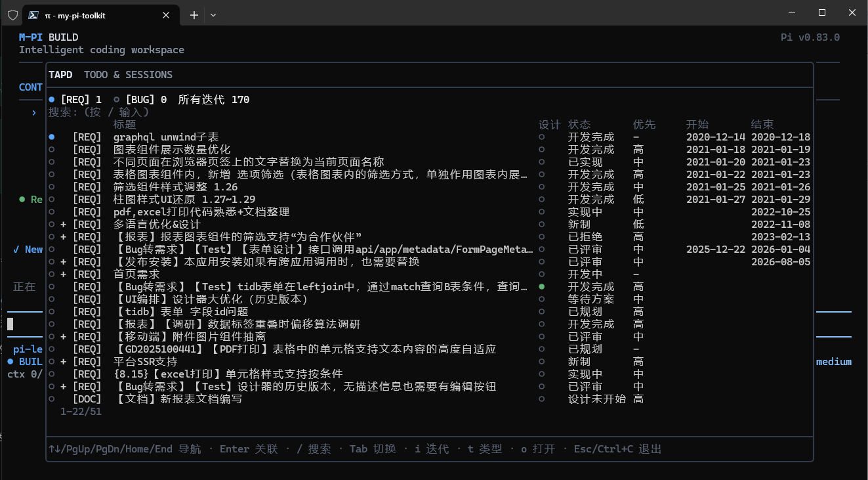Click the shield icon in title bar
Image resolution: width=868 pixels, height=480 pixels.
[x=12, y=14]
